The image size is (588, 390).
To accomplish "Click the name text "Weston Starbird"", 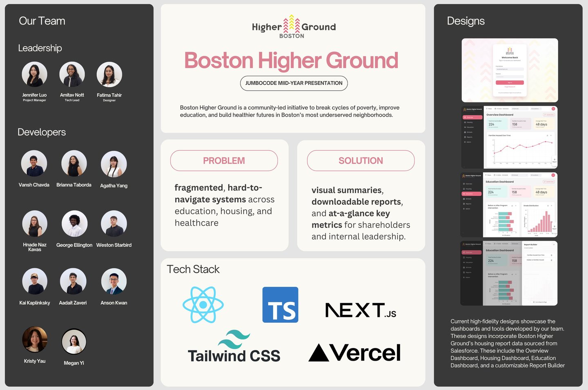I will (114, 245).
